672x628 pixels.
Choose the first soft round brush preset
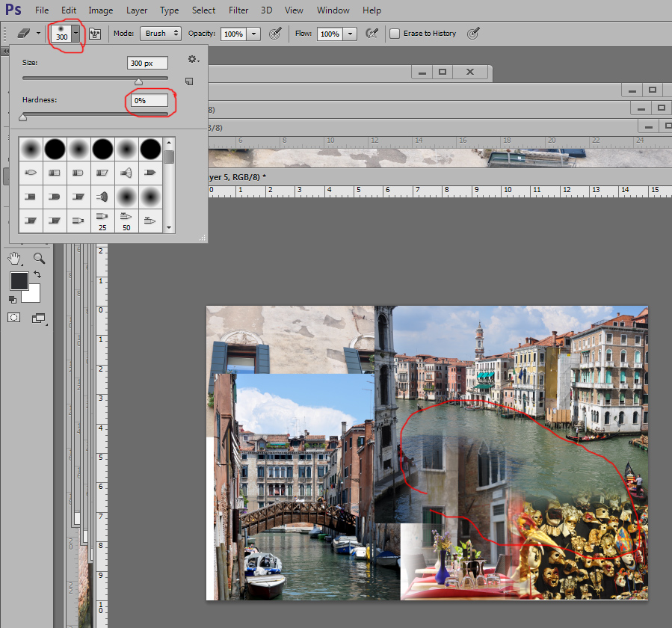[31, 150]
